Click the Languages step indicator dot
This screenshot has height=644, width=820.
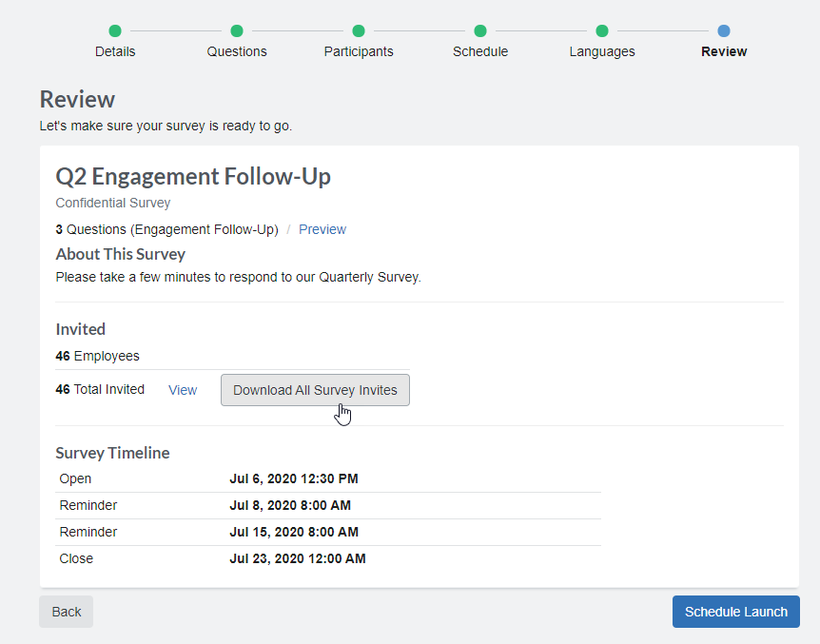tap(601, 29)
